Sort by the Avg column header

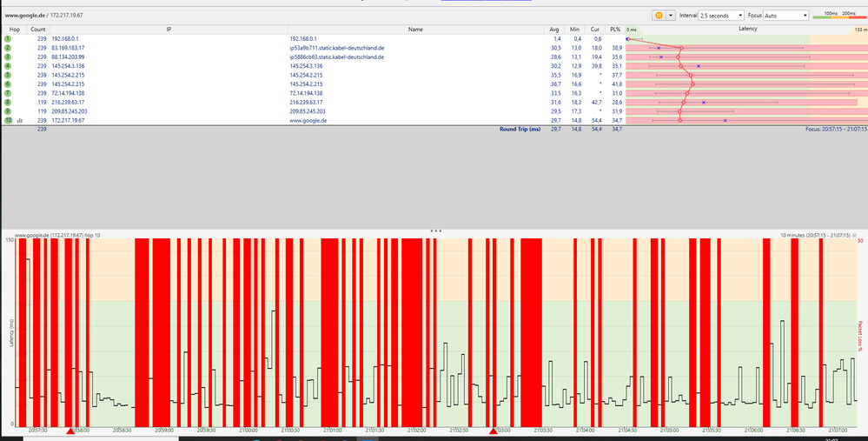(x=556, y=29)
